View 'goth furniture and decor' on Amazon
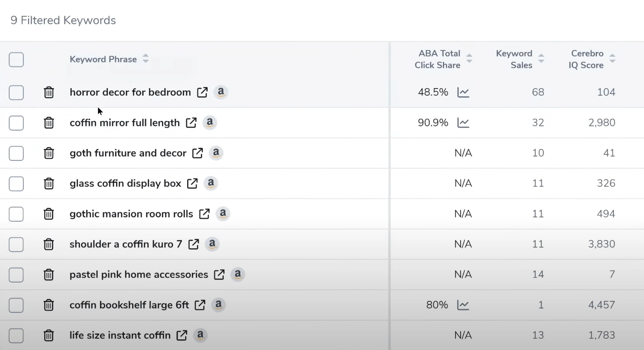The width and height of the screenshot is (644, 350). 216,153
